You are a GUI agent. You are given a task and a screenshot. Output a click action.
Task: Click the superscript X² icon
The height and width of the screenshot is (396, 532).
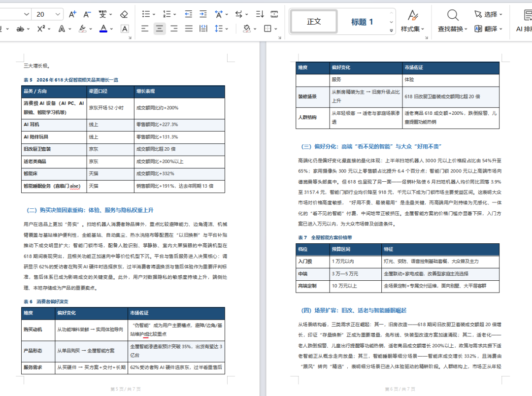(41, 29)
